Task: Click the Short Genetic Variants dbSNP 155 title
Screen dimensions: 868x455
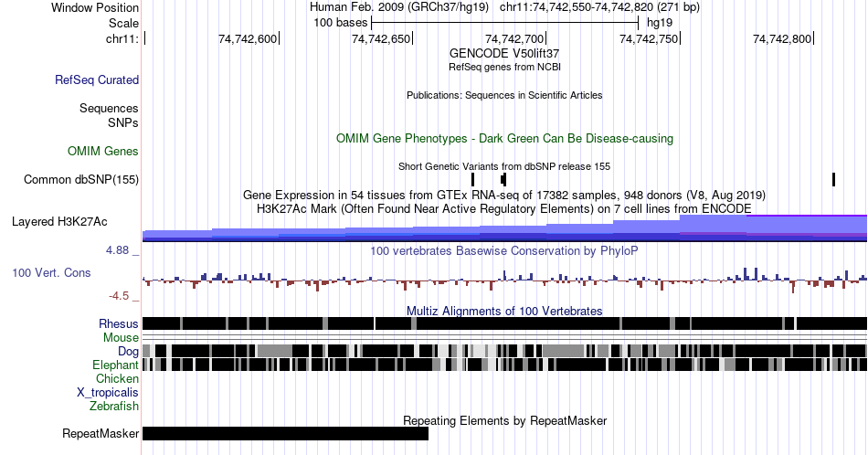Action: click(x=504, y=166)
